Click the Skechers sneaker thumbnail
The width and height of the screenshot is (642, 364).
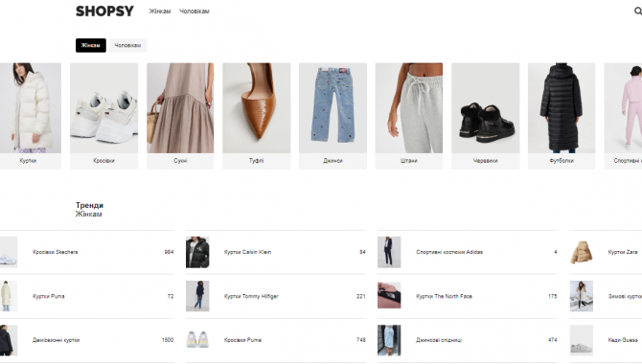click(x=9, y=252)
